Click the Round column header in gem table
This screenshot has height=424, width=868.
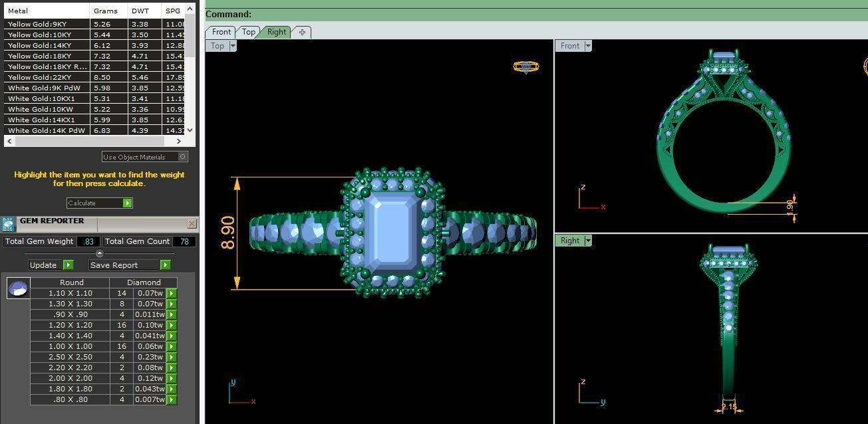tap(70, 282)
